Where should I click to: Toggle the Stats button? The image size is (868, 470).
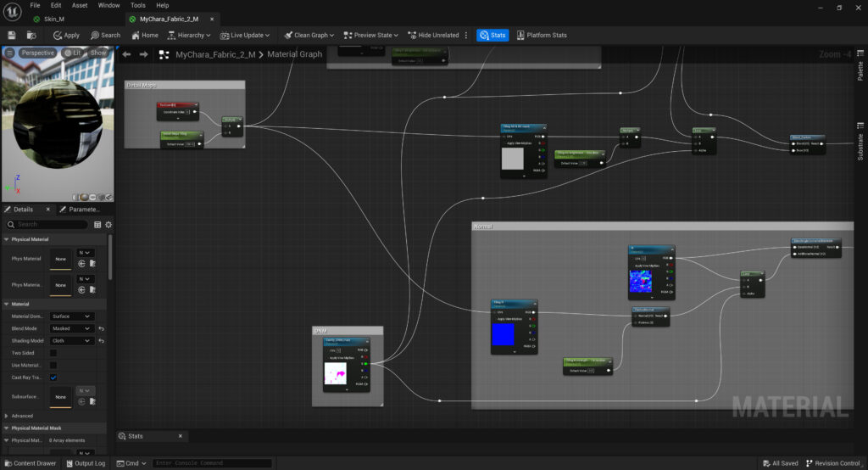coord(492,35)
